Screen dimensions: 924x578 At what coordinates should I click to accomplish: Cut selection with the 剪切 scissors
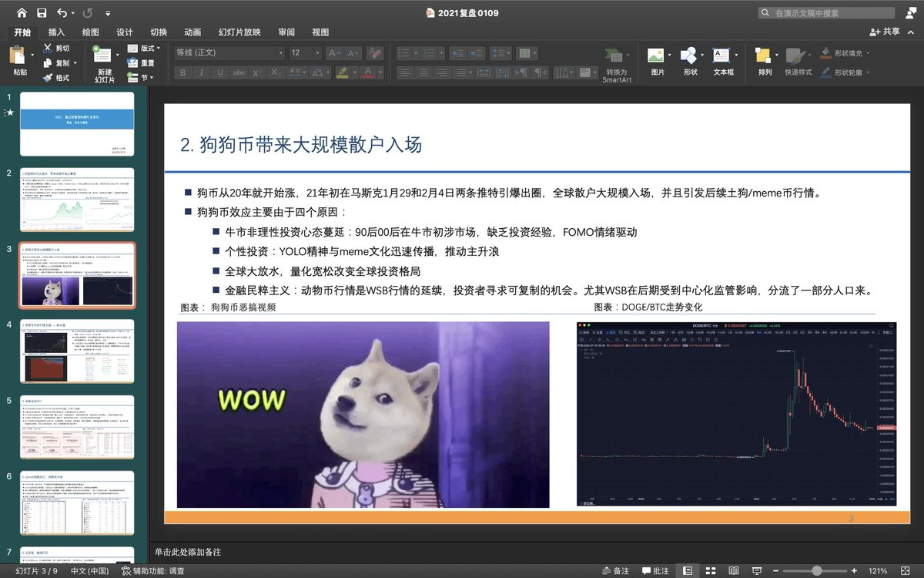click(x=56, y=49)
